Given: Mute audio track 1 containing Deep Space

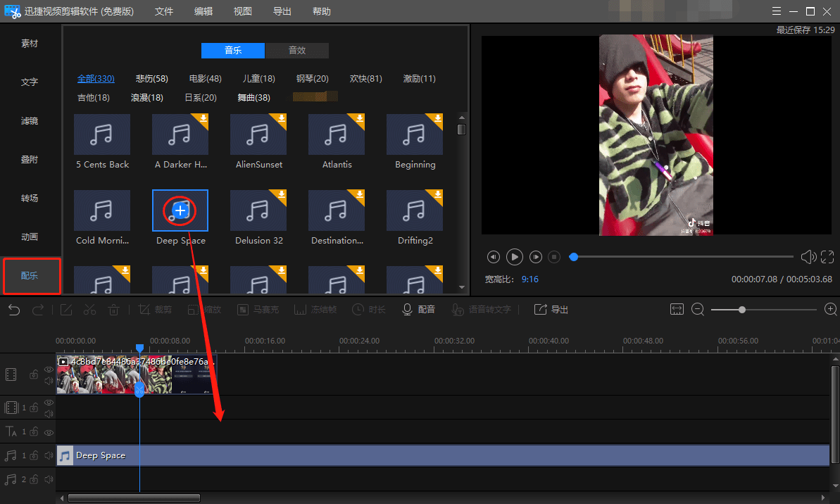Looking at the screenshot, I should (49, 455).
